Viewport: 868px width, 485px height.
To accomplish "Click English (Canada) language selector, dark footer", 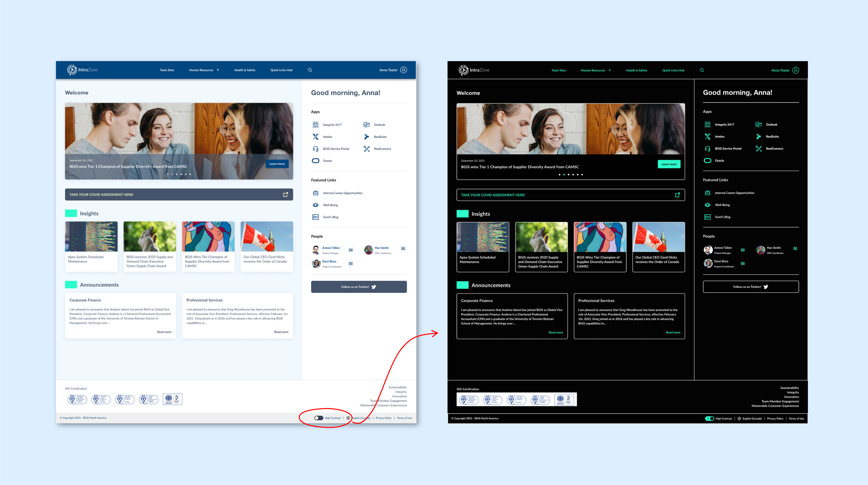I will 752,419.
